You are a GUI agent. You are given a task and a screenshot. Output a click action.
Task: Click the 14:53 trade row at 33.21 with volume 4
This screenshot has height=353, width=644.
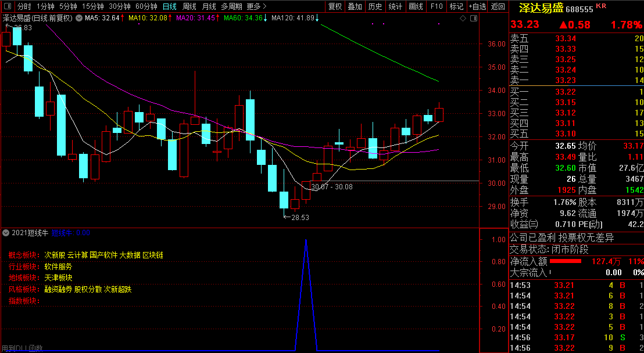576,285
